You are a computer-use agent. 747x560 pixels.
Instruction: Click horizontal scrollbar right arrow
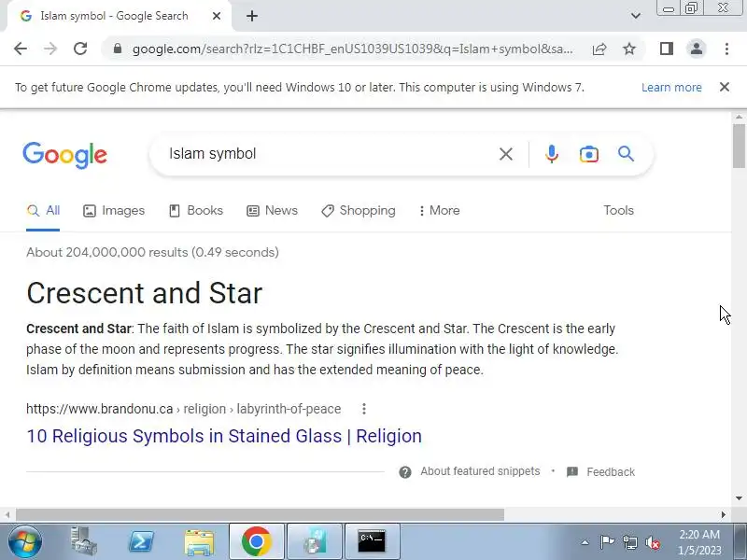pos(723,515)
